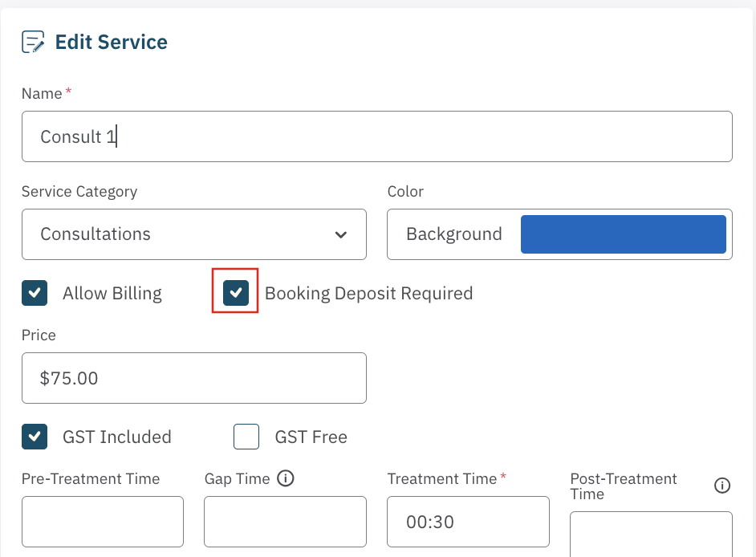Click the Treatment Time field showing 00:30
The width and height of the screenshot is (756, 557).
point(468,522)
